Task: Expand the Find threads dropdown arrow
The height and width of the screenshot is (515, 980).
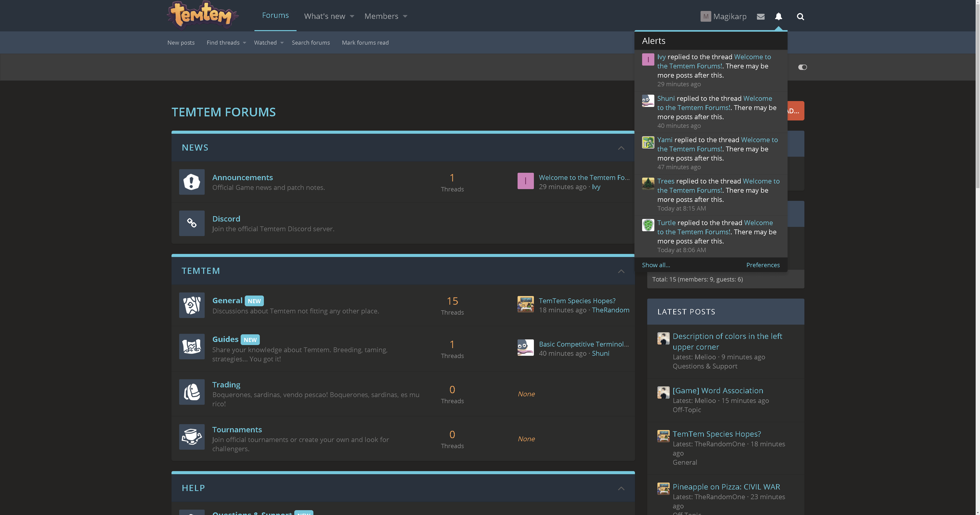Action: 244,43
